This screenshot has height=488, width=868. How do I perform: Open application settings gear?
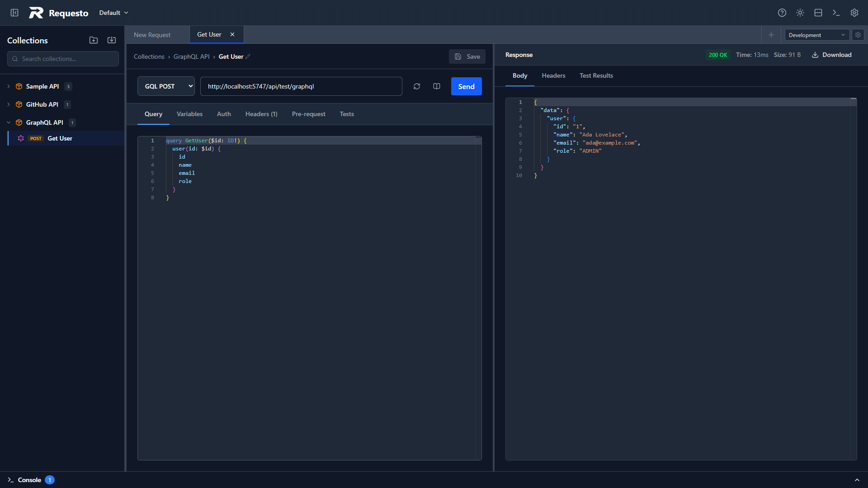(x=854, y=13)
